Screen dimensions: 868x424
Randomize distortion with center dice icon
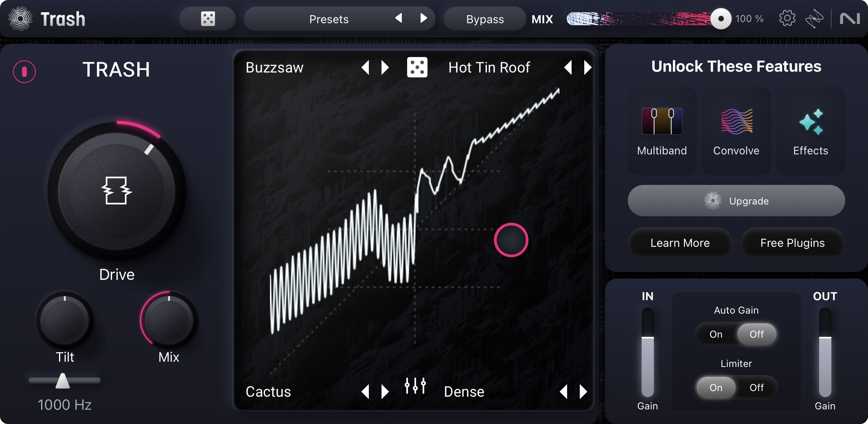(417, 67)
